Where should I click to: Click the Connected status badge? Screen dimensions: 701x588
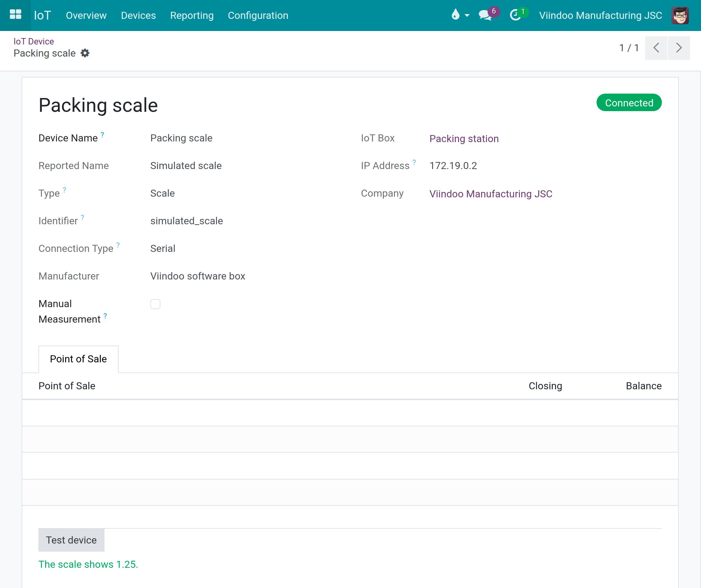(629, 103)
